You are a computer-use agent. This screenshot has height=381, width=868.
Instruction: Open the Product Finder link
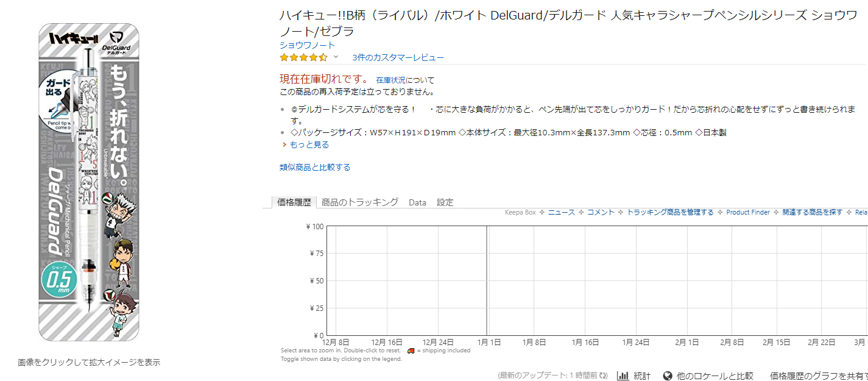(748, 212)
